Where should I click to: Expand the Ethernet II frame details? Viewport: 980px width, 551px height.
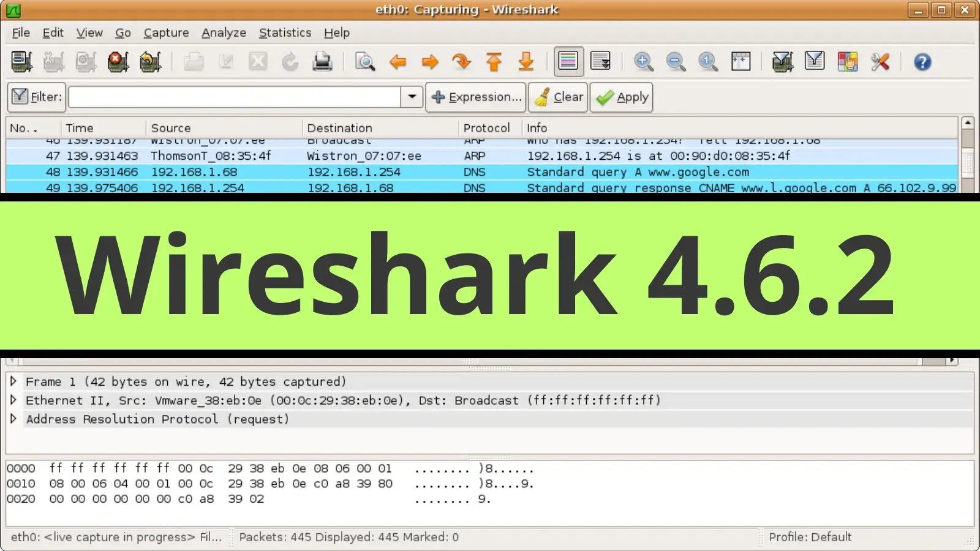coord(13,400)
